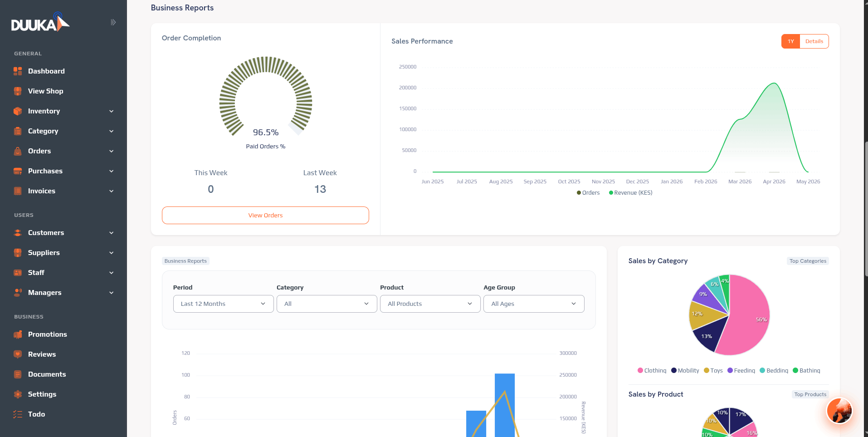Viewport: 868px width, 437px height.
Task: Open the Category filter dropdown
Action: 327,304
